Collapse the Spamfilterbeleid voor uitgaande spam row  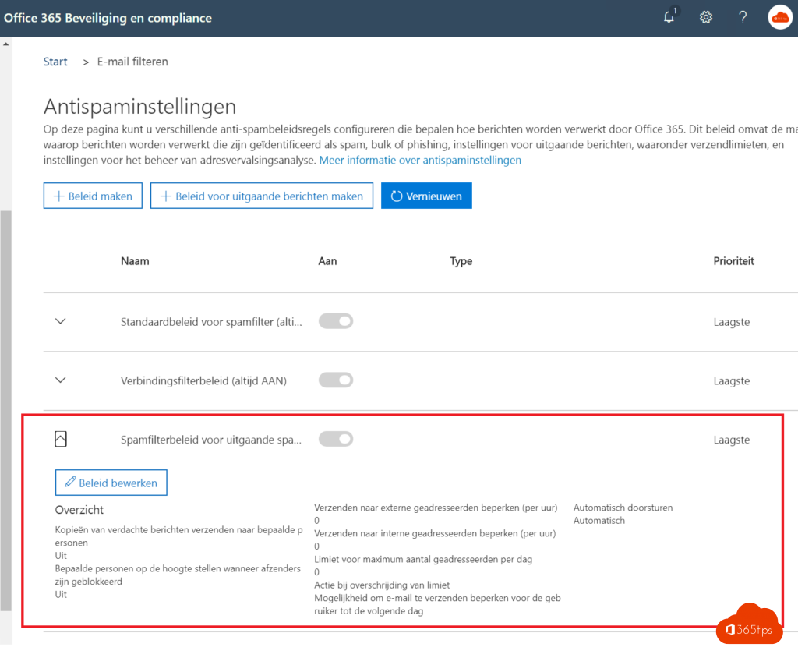tap(61, 440)
